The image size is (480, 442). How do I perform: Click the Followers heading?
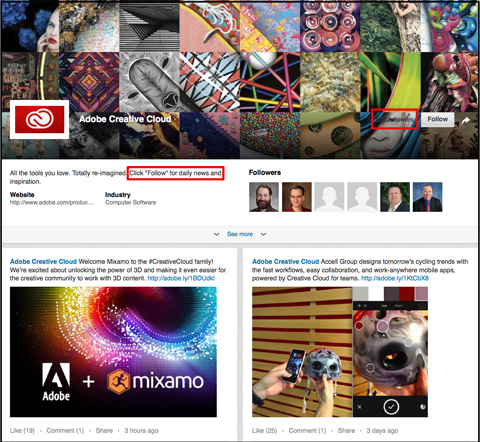pos(265,172)
